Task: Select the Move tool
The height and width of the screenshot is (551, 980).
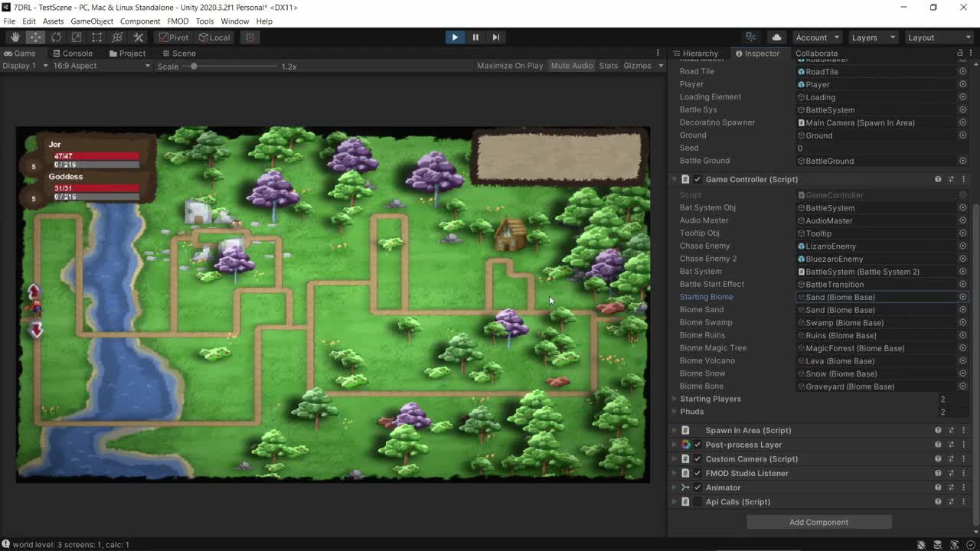Action: 36,37
